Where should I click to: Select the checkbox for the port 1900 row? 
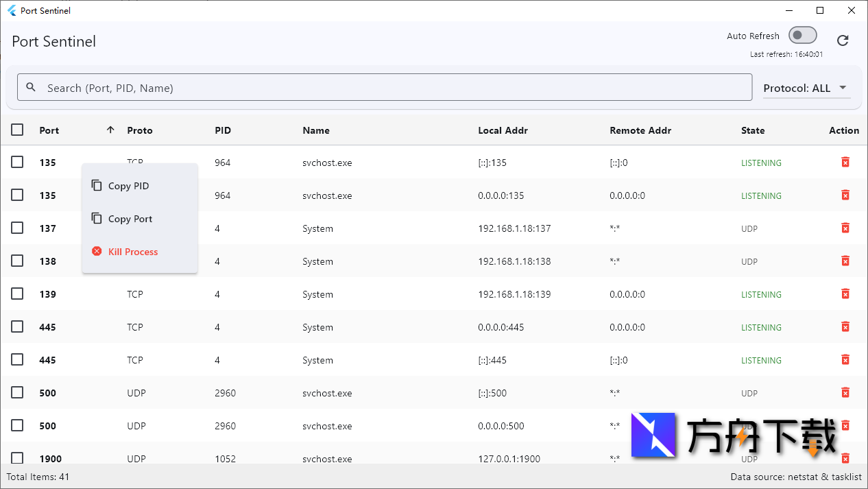pyautogui.click(x=17, y=457)
